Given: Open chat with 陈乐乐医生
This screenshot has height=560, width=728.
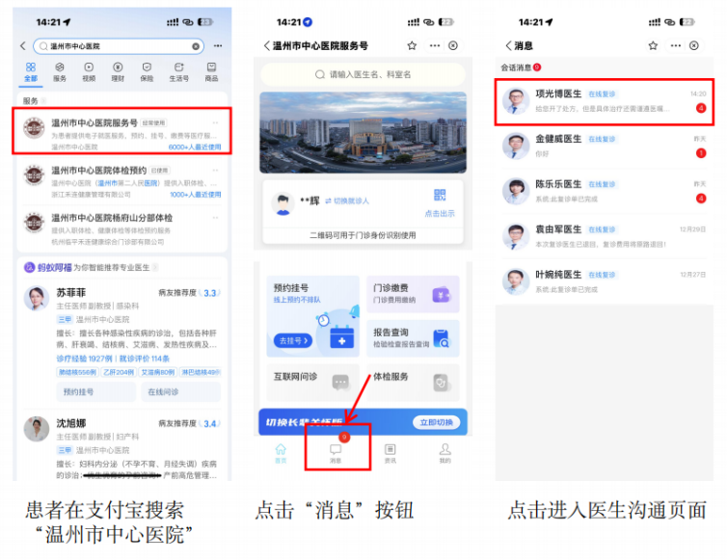Looking at the screenshot, I should (604, 191).
